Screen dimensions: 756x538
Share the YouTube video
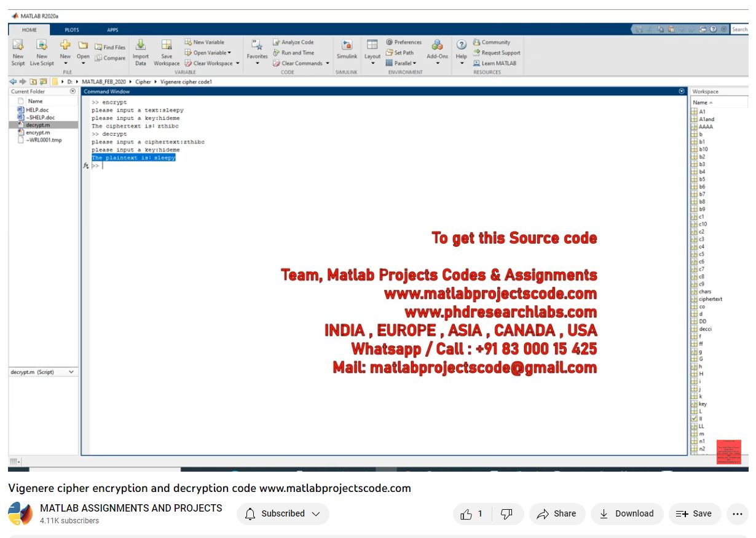556,514
